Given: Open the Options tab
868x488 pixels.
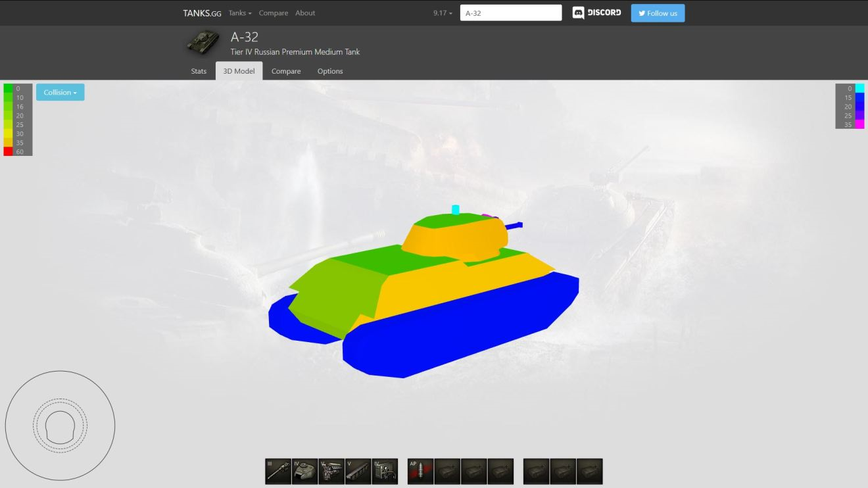Looking at the screenshot, I should (330, 71).
